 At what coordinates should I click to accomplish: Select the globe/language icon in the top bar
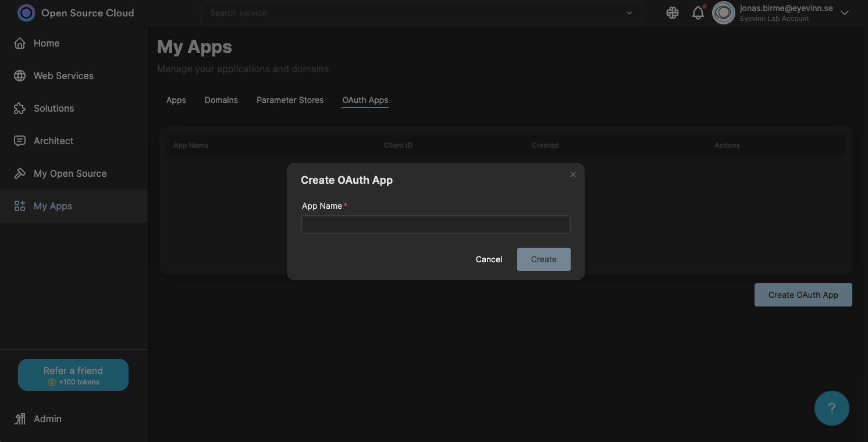click(672, 12)
